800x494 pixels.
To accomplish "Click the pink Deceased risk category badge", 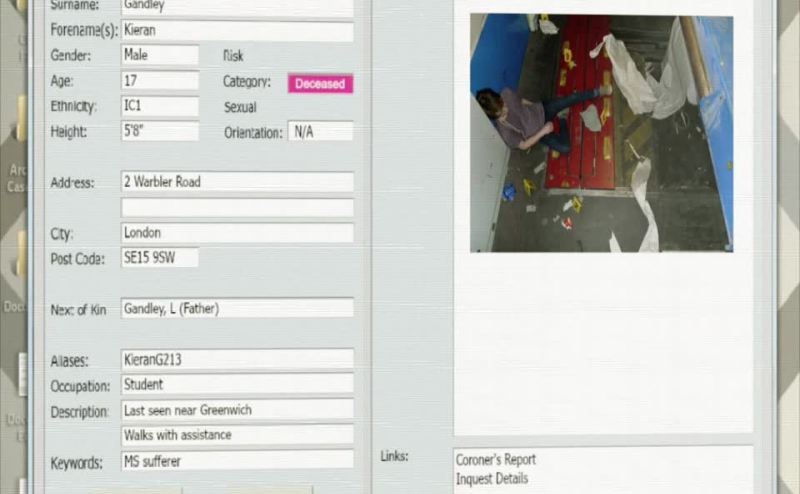I will click(x=320, y=84).
